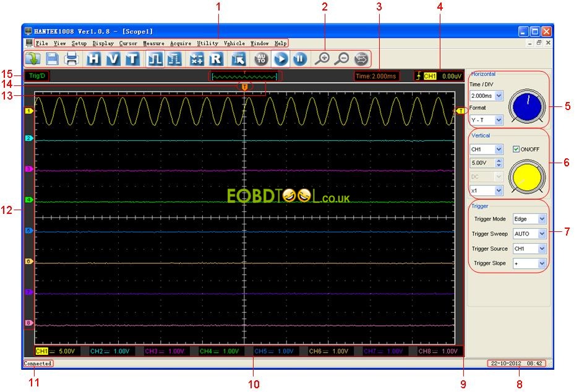Image resolution: width=579 pixels, height=392 pixels.
Task: Click the blue horizontal time-base knob
Action: [527, 106]
